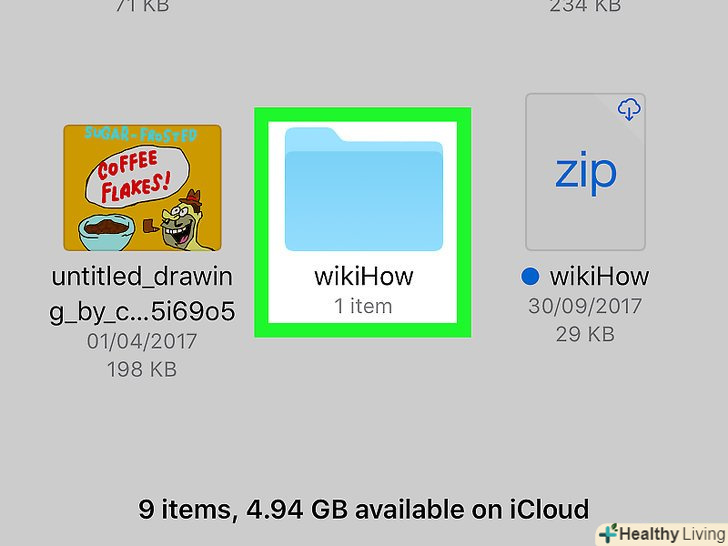Tap the iCloud download cloud icon
This screenshot has height=546, width=728.
pos(629,109)
